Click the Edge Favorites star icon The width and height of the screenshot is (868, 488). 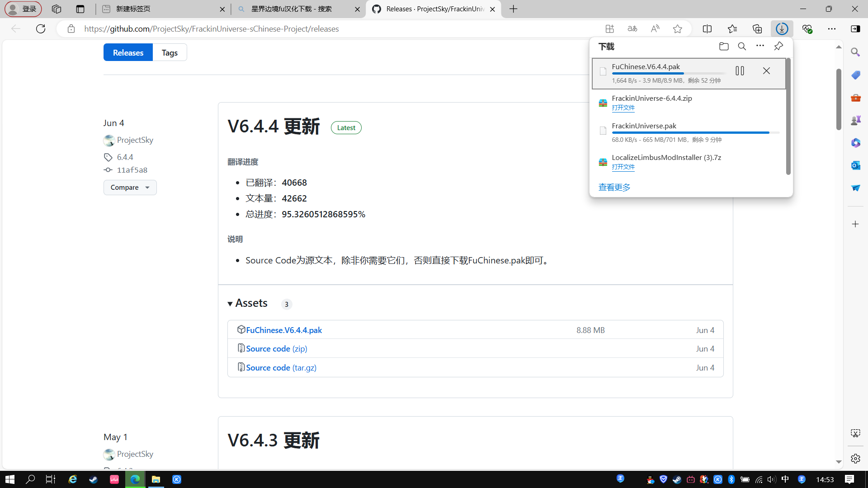pyautogui.click(x=678, y=28)
